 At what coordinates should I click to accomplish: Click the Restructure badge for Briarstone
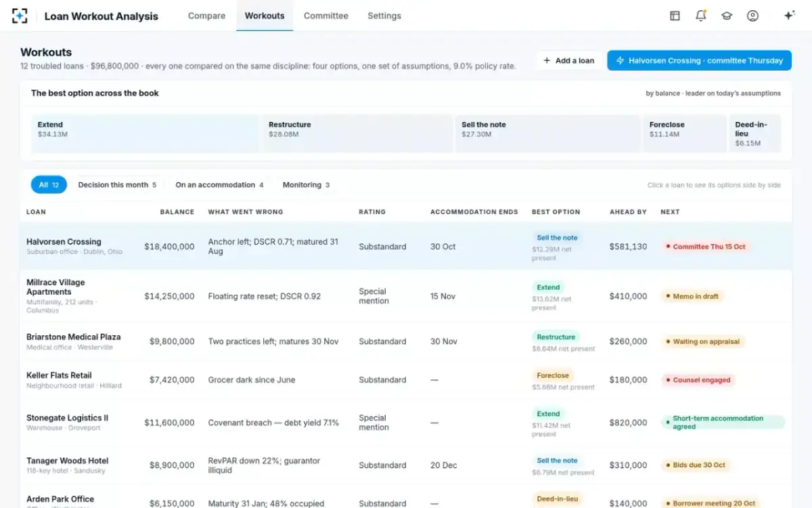556,337
